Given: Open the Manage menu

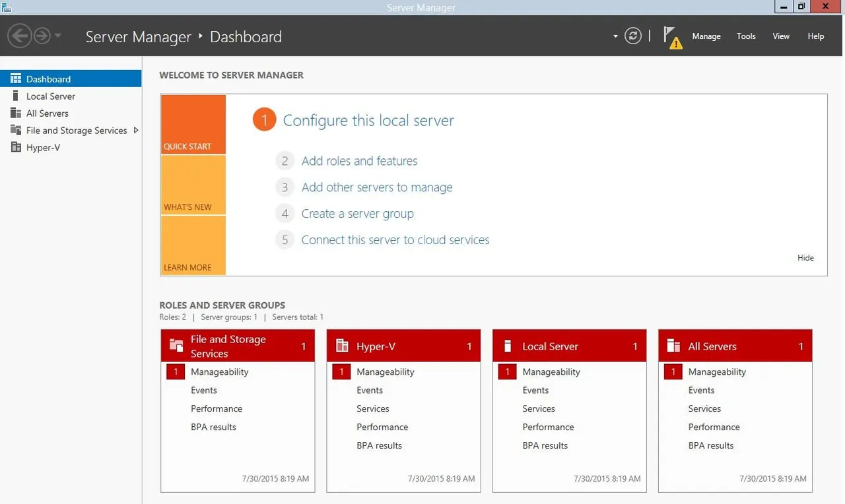Looking at the screenshot, I should [x=706, y=36].
